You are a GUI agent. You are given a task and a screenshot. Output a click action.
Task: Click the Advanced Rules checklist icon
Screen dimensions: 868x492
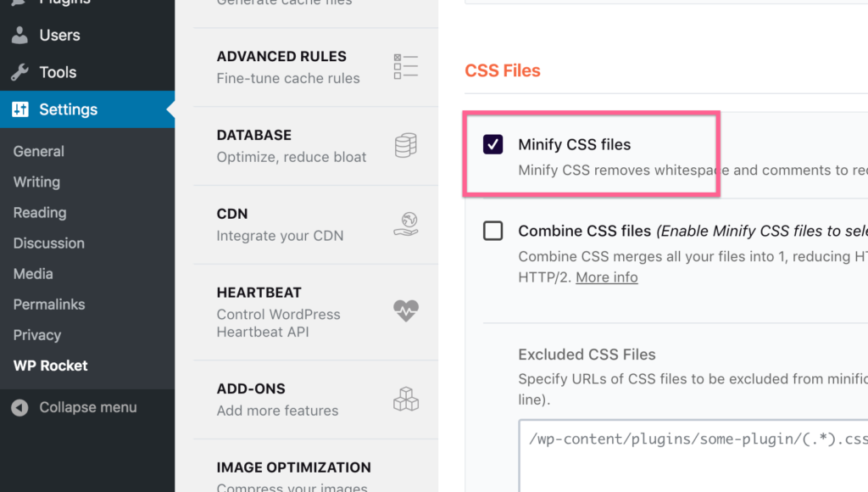406,67
